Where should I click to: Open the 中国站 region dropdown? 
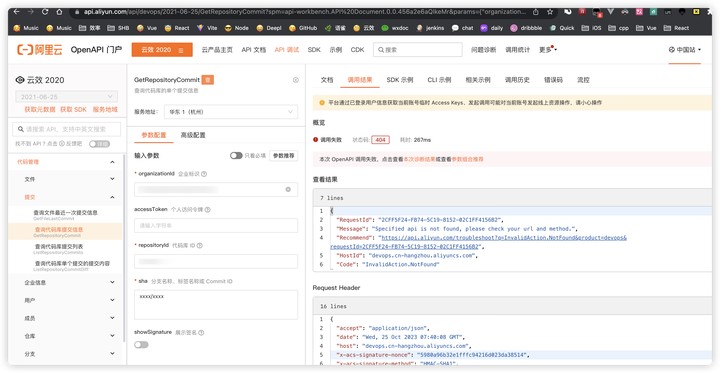(x=685, y=50)
